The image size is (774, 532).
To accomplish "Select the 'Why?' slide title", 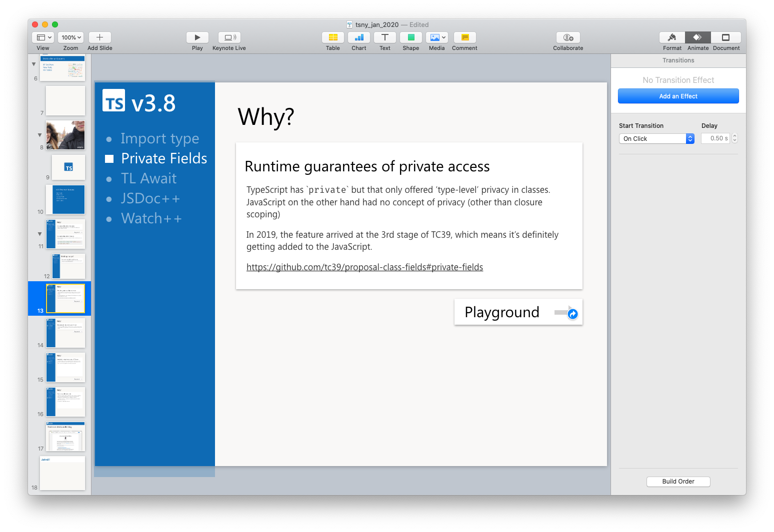I will point(266,117).
